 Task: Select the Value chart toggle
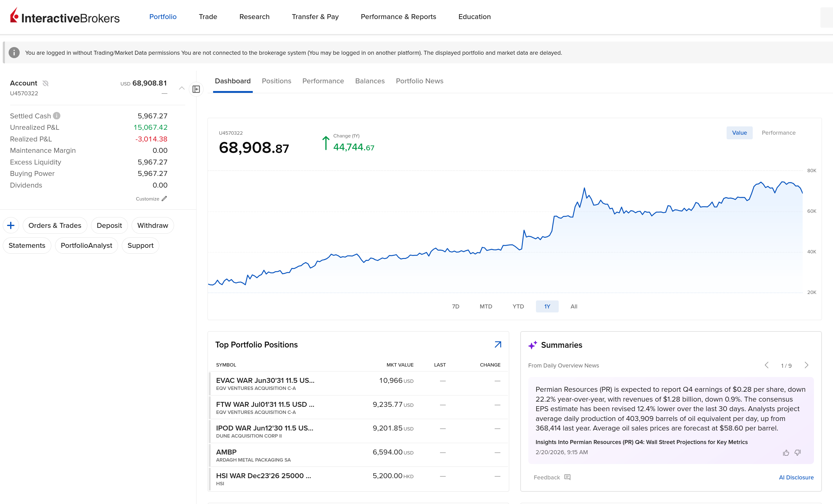tap(739, 133)
